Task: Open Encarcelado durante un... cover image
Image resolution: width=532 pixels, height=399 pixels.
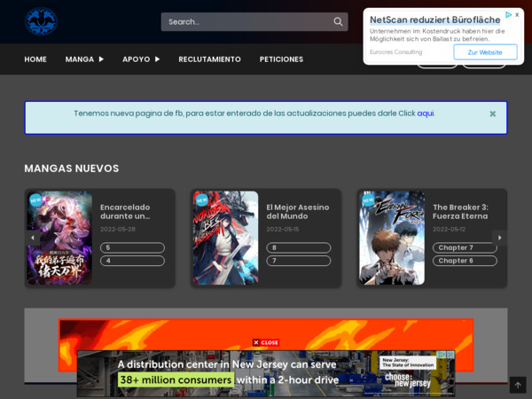Action: click(59, 238)
